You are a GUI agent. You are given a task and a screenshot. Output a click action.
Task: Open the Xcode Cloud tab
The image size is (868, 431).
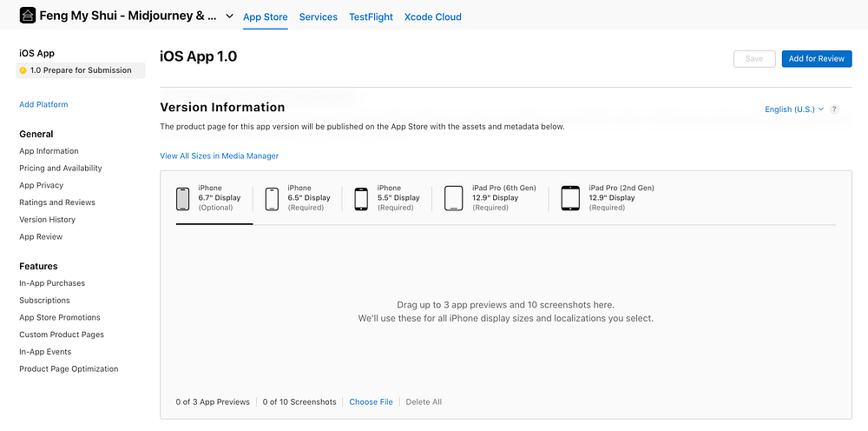pos(432,17)
